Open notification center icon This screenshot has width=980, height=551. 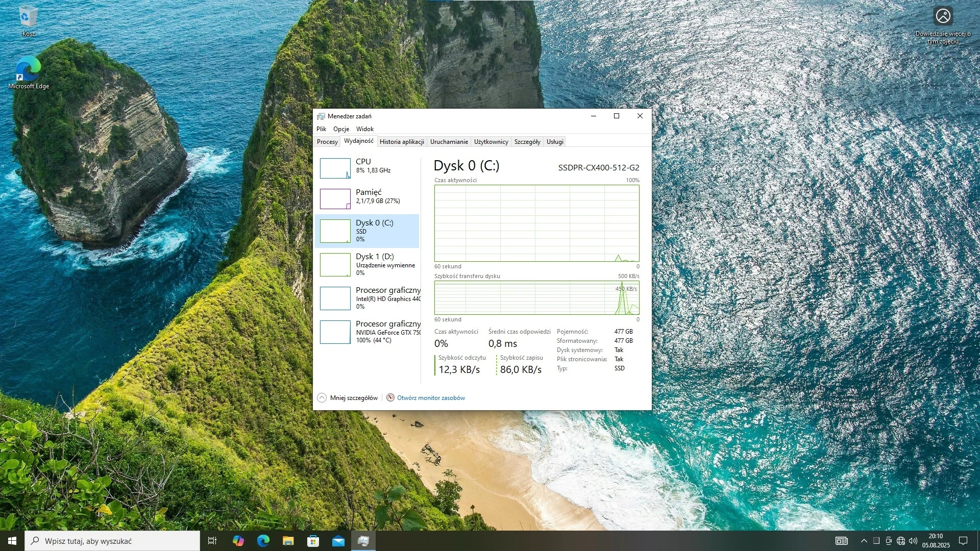tap(963, 541)
